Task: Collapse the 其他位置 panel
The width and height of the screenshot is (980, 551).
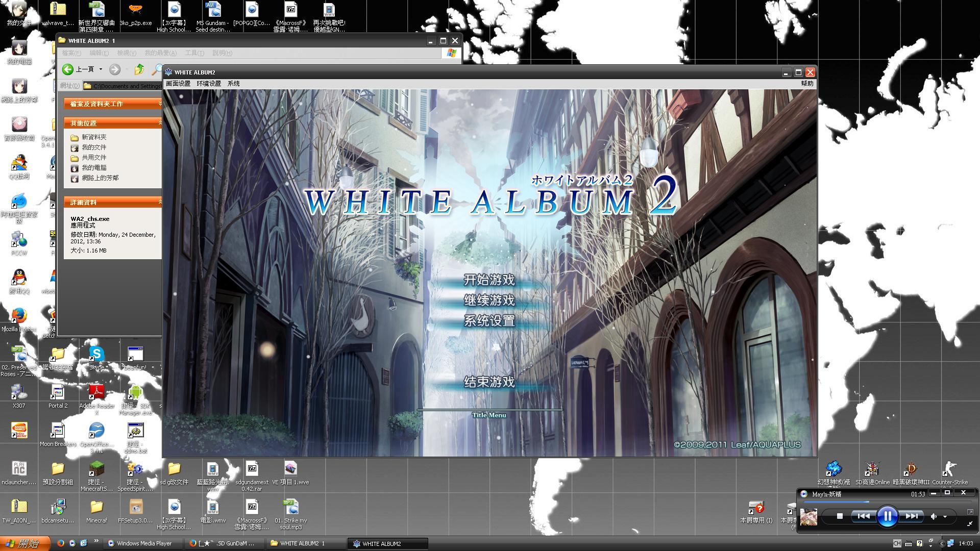Action: [159, 123]
